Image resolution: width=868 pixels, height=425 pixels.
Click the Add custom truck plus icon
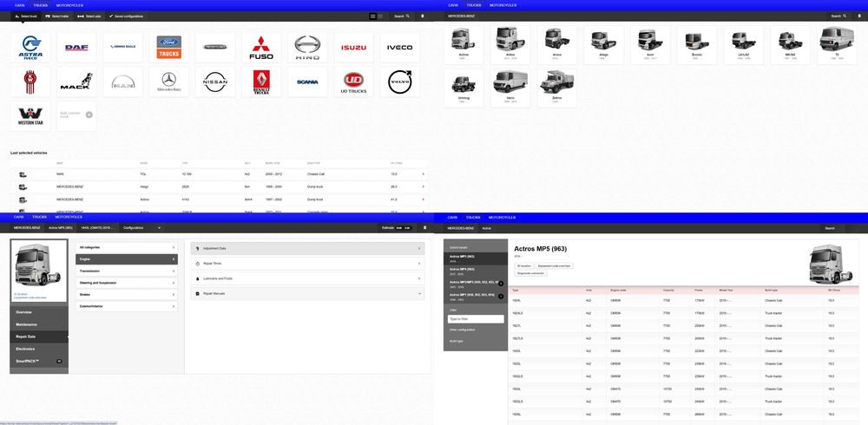(89, 114)
